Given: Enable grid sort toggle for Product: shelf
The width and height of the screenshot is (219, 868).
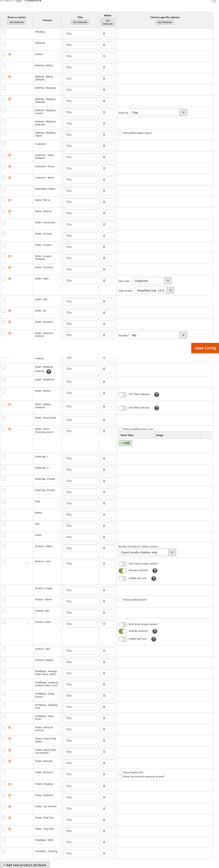Looking at the screenshot, I should pyautogui.click(x=123, y=639).
